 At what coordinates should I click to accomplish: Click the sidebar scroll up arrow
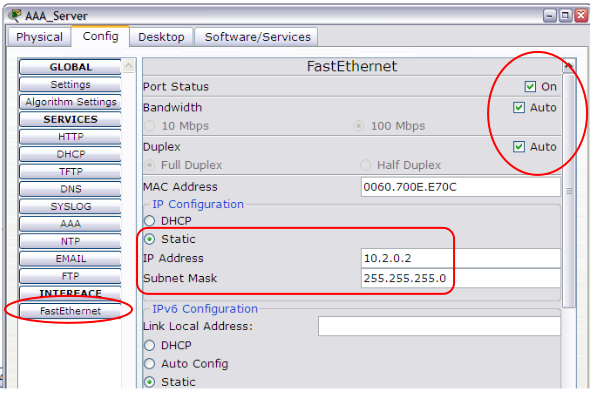coord(129,66)
